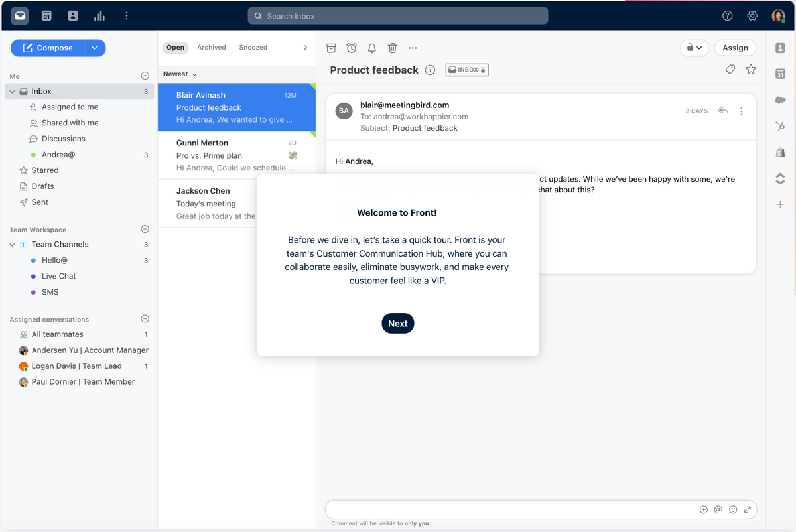
Task: Add a tag using the tag icon
Action: [730, 69]
